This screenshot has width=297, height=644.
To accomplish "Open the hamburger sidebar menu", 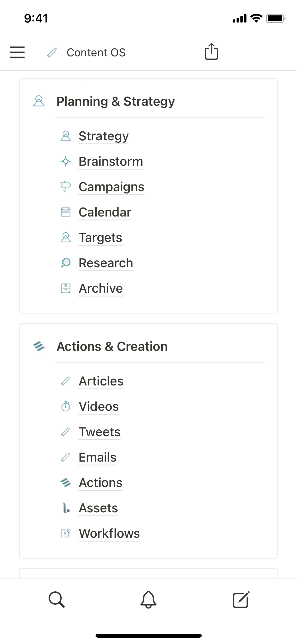I will [17, 52].
